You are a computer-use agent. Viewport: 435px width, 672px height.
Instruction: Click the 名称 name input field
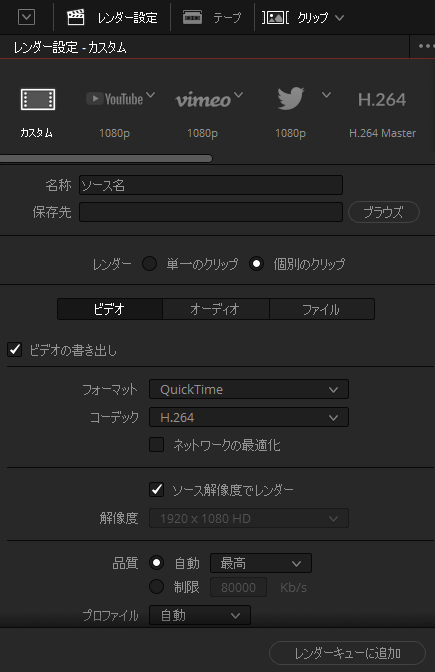coord(211,185)
